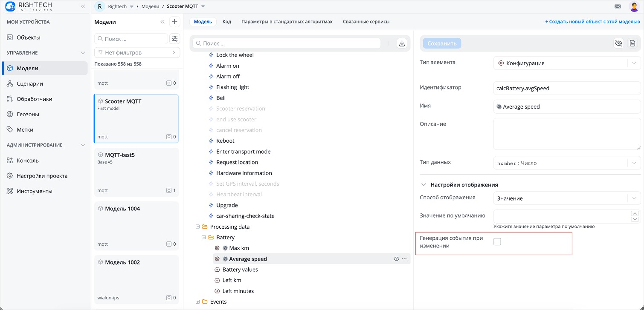Toggle the eye icon on Average speed row
The image size is (644, 310).
(x=396, y=259)
